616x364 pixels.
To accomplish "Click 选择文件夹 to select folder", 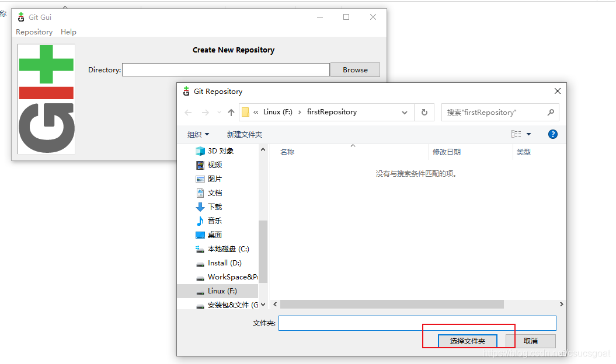I will [x=468, y=341].
